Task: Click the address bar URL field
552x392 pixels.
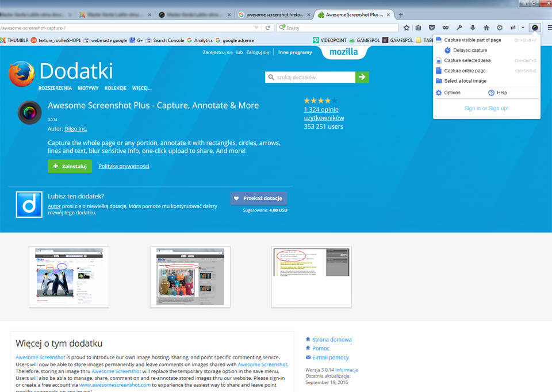Action: pos(126,28)
